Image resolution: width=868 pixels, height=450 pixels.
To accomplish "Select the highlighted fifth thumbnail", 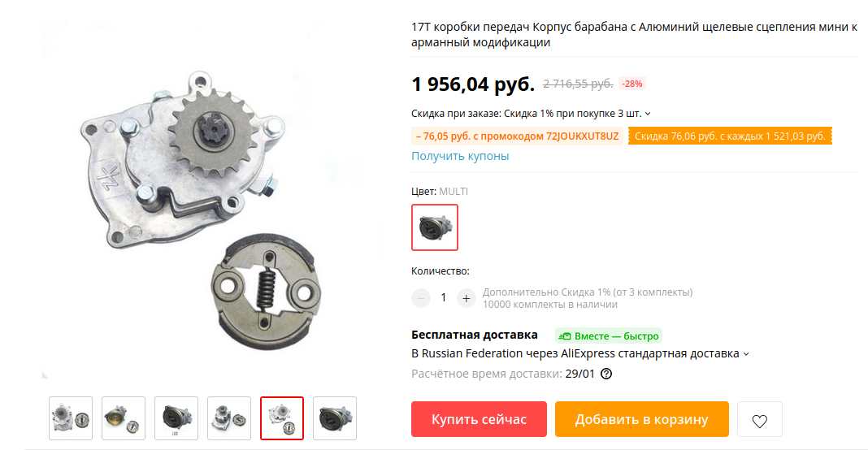I will (282, 418).
